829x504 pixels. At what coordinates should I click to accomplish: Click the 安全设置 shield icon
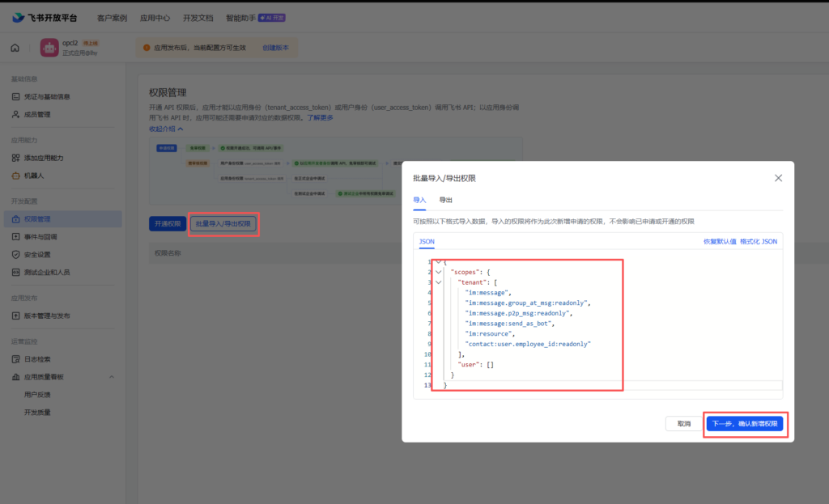pos(15,254)
